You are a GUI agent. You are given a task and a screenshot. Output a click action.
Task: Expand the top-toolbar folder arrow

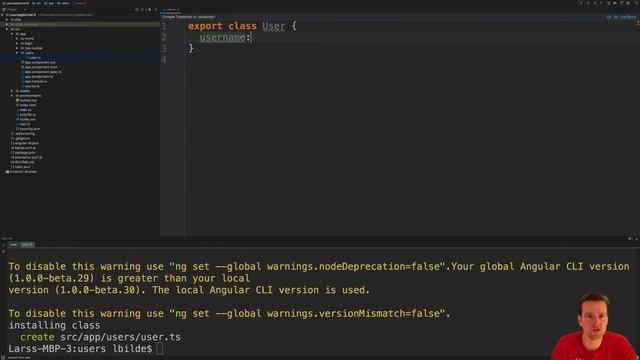(17, 48)
